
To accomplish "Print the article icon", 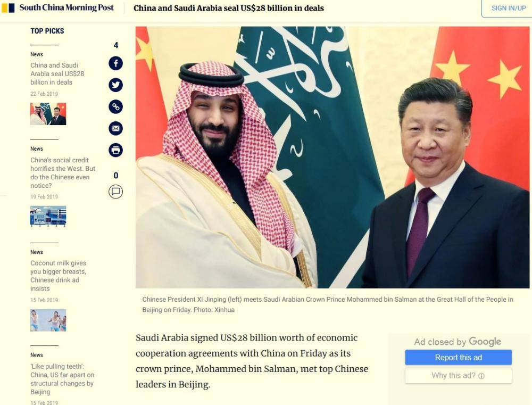I will tap(115, 150).
